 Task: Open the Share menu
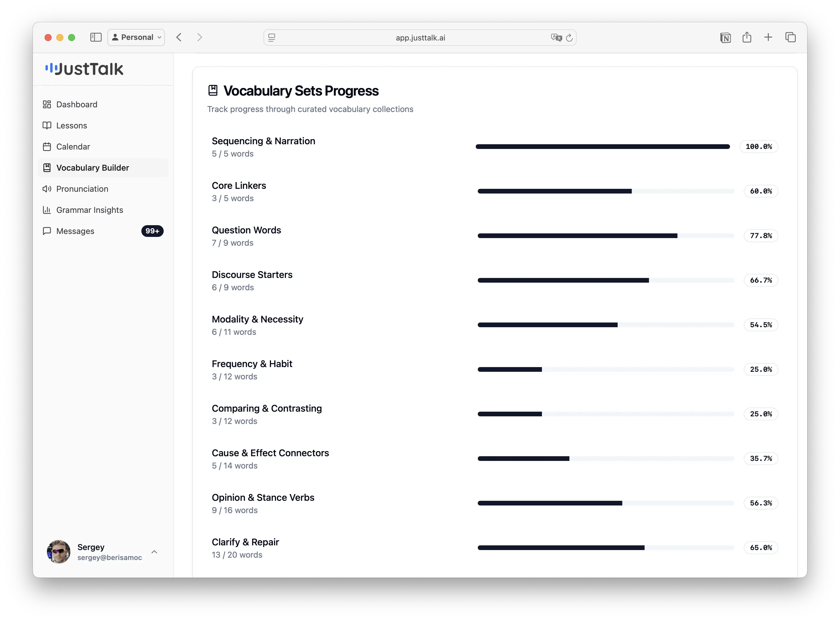(746, 37)
